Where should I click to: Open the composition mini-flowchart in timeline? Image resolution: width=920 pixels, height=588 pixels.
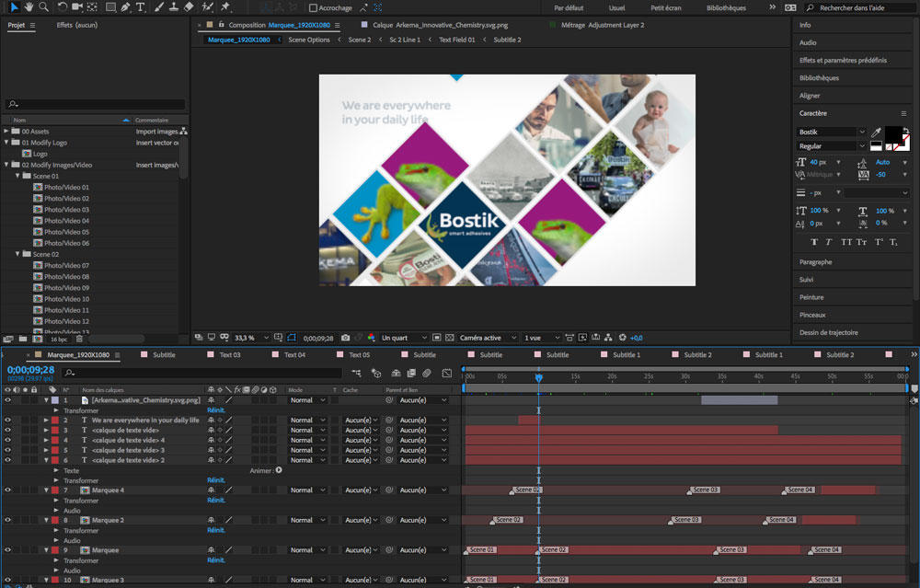[x=356, y=373]
